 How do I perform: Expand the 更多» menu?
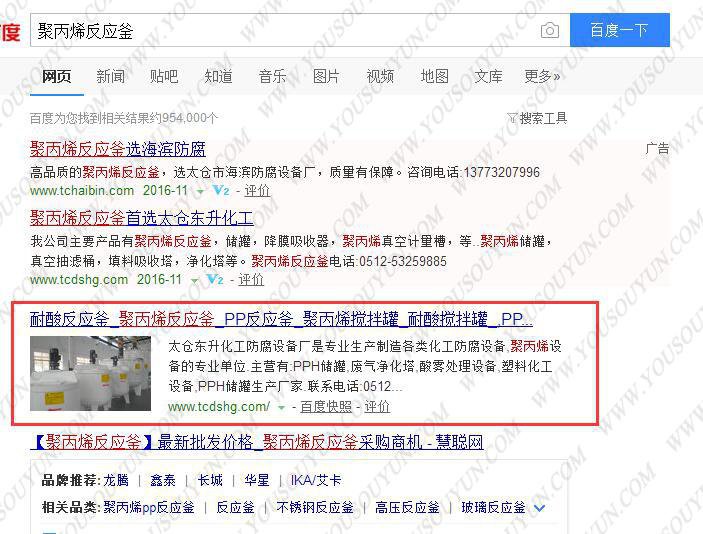coord(542,76)
